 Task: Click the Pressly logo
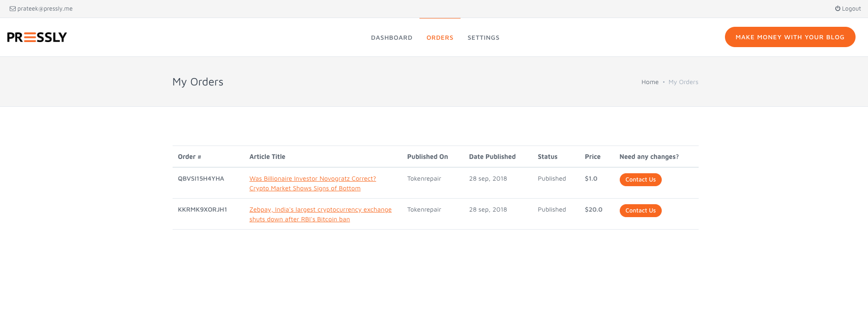(x=37, y=37)
